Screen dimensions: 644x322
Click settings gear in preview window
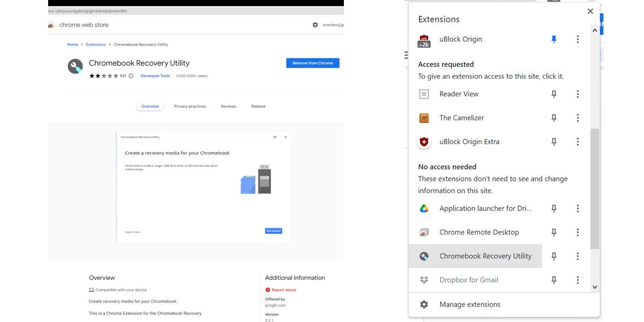(275, 137)
